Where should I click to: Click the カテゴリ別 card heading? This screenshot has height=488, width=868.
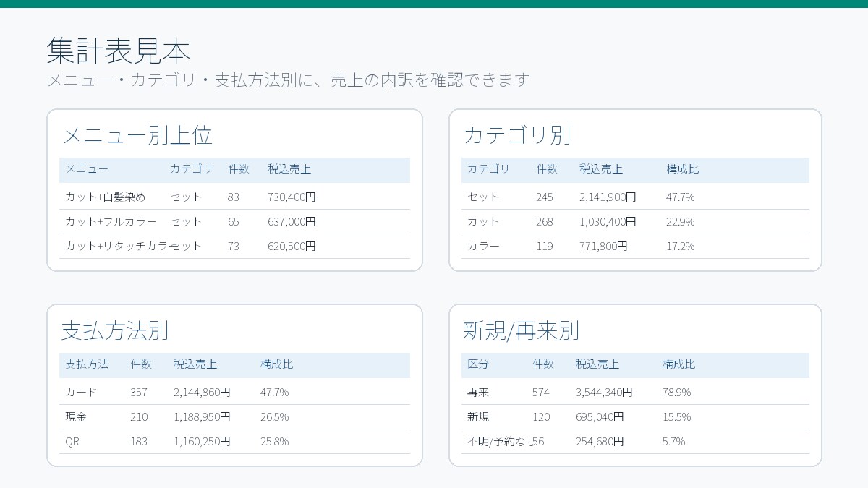pos(517,135)
